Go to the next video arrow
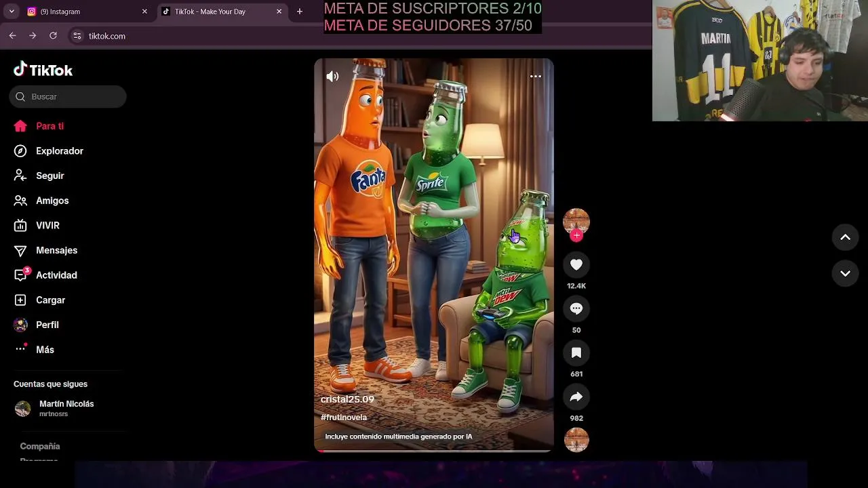 pyautogui.click(x=845, y=274)
